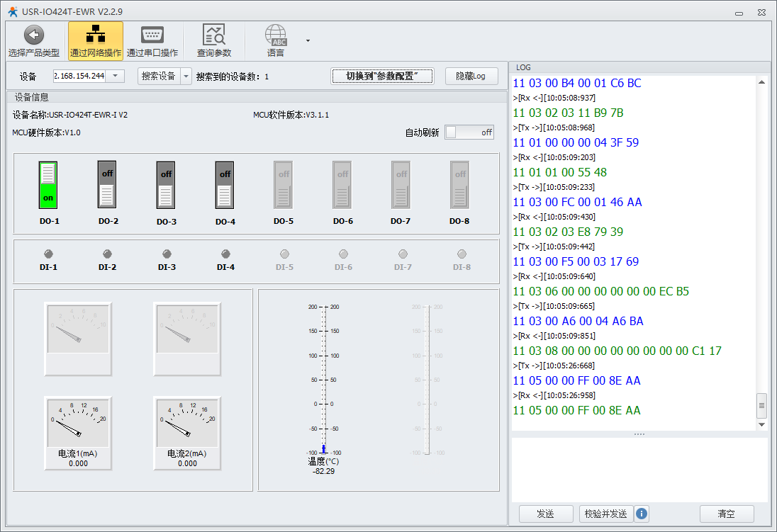777x532 pixels.
Task: Open the query parameters toolbar icon
Action: tap(214, 35)
